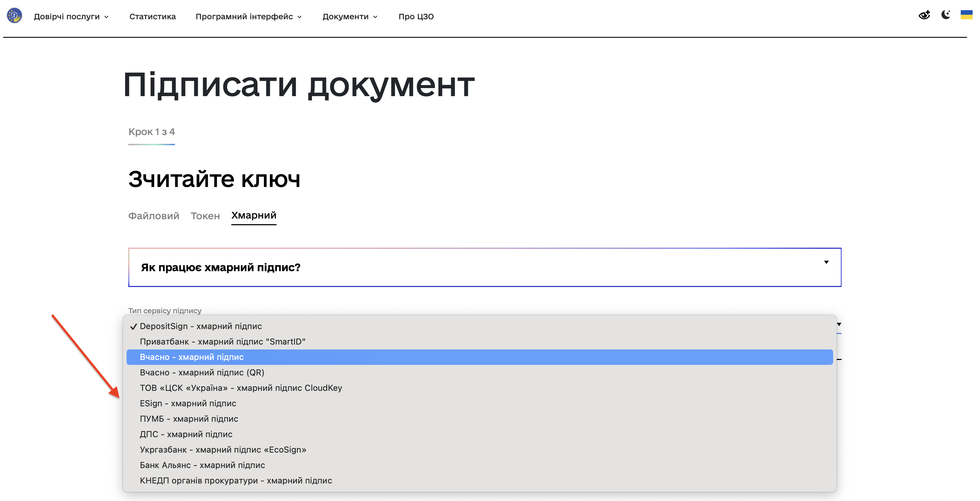
Task: Click the Ukrainian flag language icon
Action: click(966, 15)
